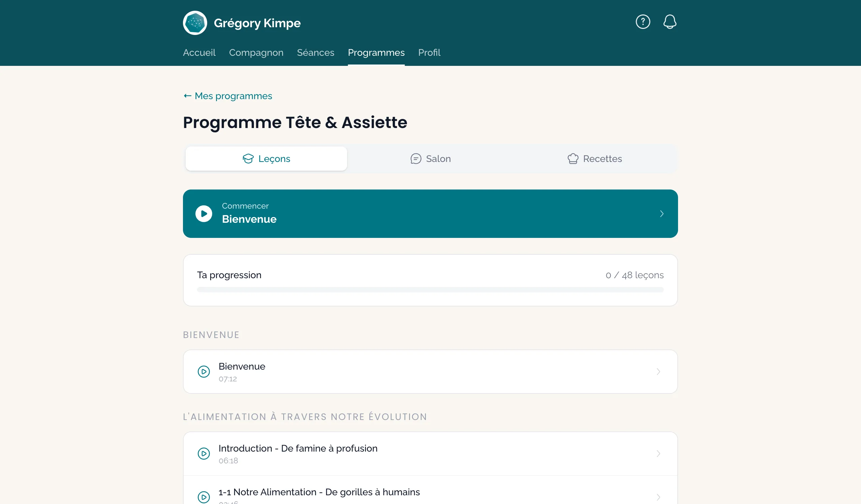Click chevron on 1-1 Notre Alimentation row
Image resolution: width=861 pixels, height=504 pixels.
coord(658,497)
